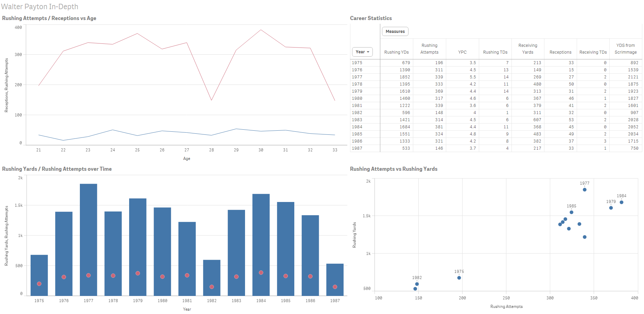Screen dimensions: 644x314
Task: Click age 30 on the line chart axis
Action: tap(261, 150)
